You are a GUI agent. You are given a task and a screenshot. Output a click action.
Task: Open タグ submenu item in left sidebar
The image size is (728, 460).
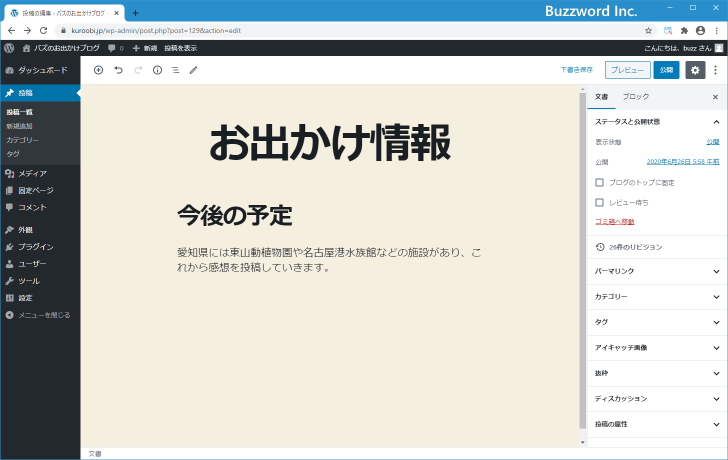[13, 154]
